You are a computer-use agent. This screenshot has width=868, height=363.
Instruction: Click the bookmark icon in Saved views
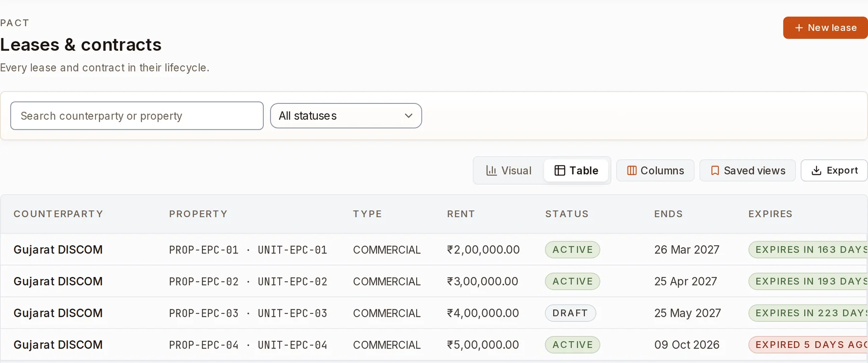[x=715, y=170]
